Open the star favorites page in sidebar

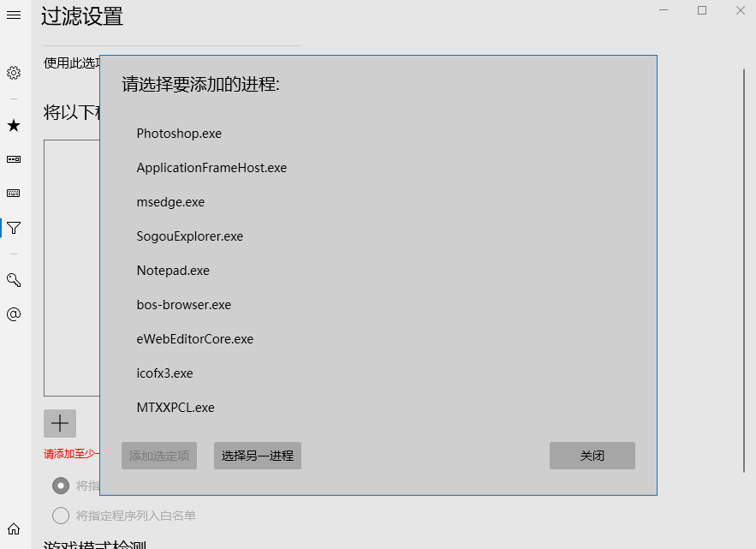[x=14, y=126]
